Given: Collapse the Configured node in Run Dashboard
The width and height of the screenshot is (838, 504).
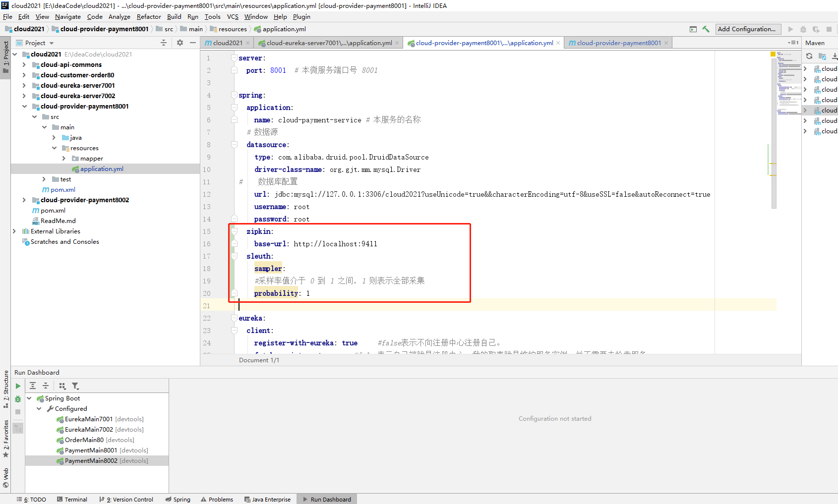Looking at the screenshot, I should tap(39, 409).
